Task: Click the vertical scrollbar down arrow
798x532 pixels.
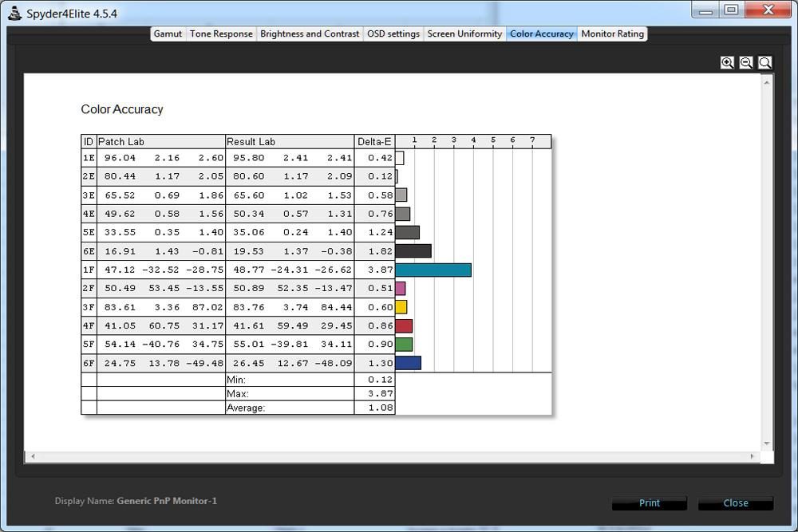Action: [767, 444]
